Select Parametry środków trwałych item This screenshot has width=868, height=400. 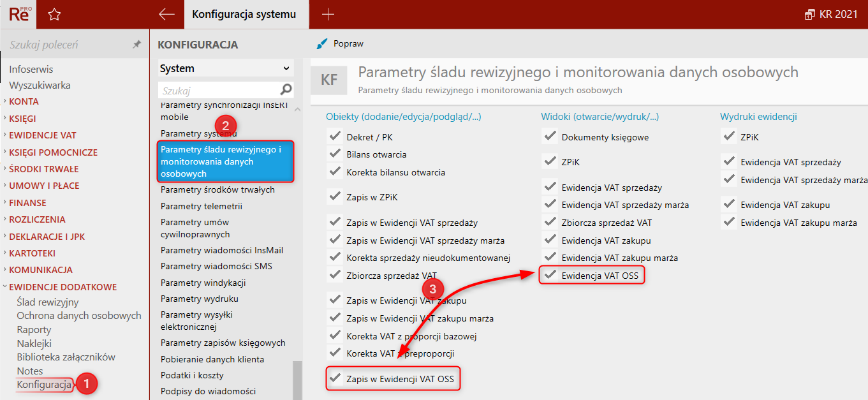(x=217, y=189)
